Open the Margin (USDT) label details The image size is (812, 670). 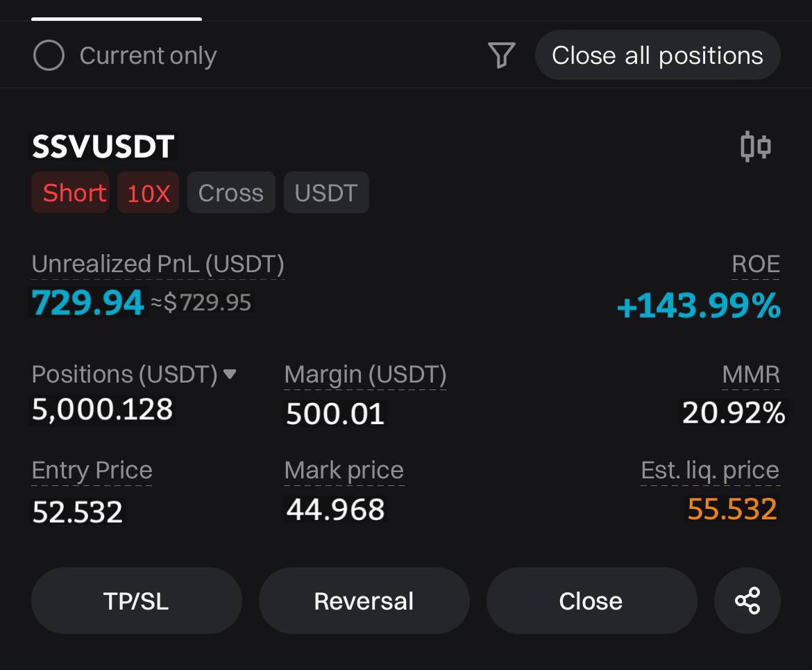365,375
